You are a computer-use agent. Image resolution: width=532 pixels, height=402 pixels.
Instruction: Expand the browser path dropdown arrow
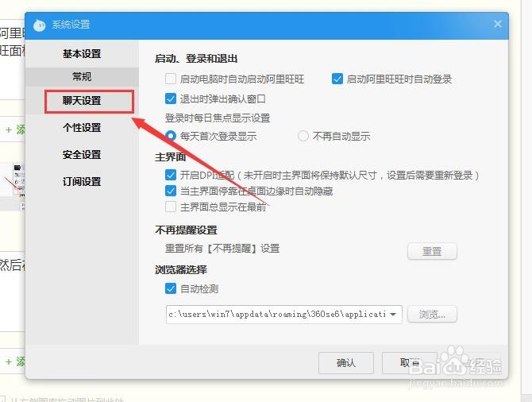tap(393, 315)
